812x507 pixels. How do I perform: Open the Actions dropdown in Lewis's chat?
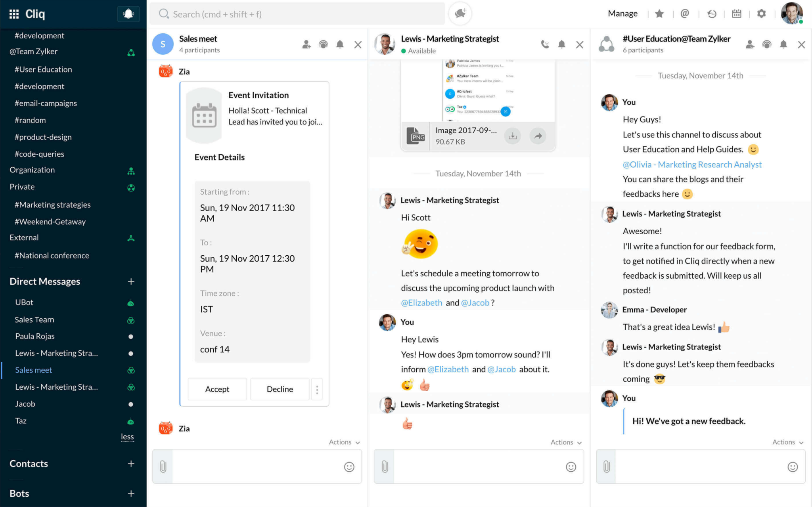[565, 442]
